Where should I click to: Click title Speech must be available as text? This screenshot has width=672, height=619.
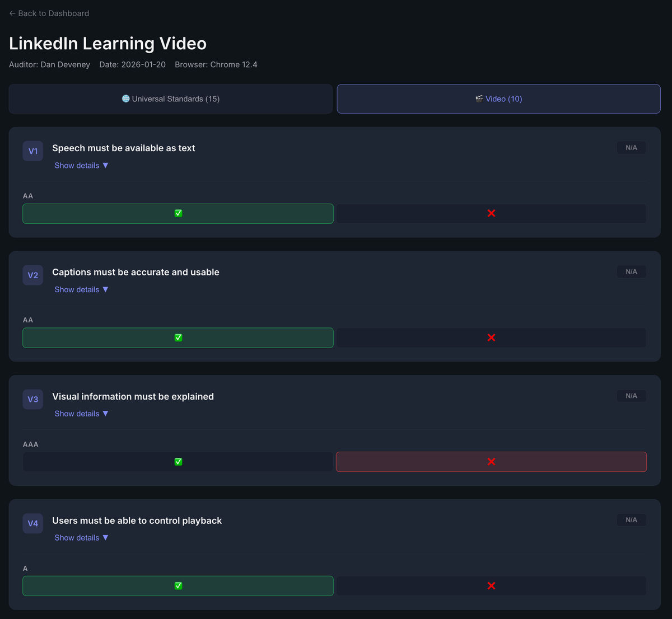point(124,148)
